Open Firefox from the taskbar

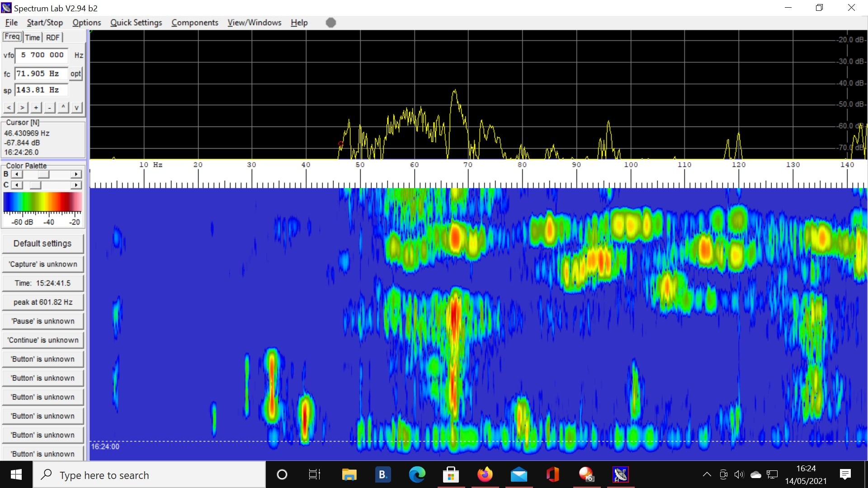click(x=485, y=475)
